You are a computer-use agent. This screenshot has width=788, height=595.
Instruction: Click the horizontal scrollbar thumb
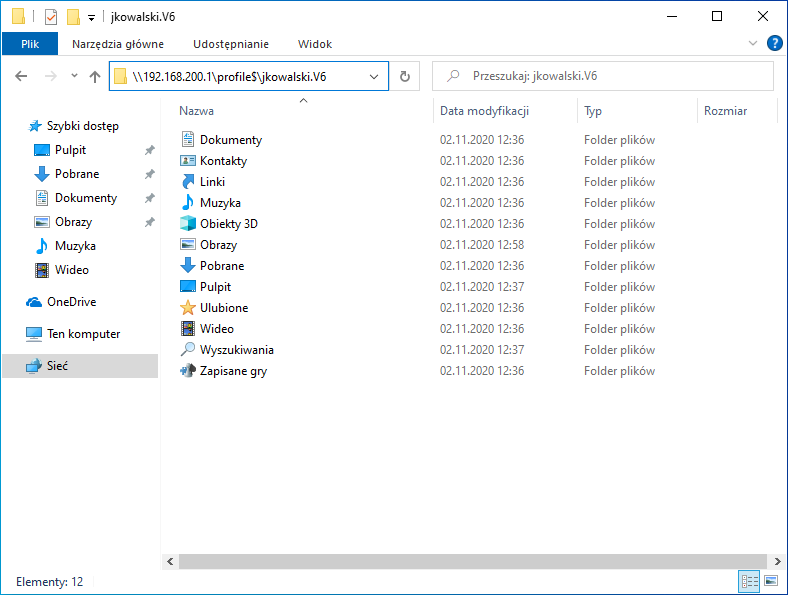tap(473, 561)
